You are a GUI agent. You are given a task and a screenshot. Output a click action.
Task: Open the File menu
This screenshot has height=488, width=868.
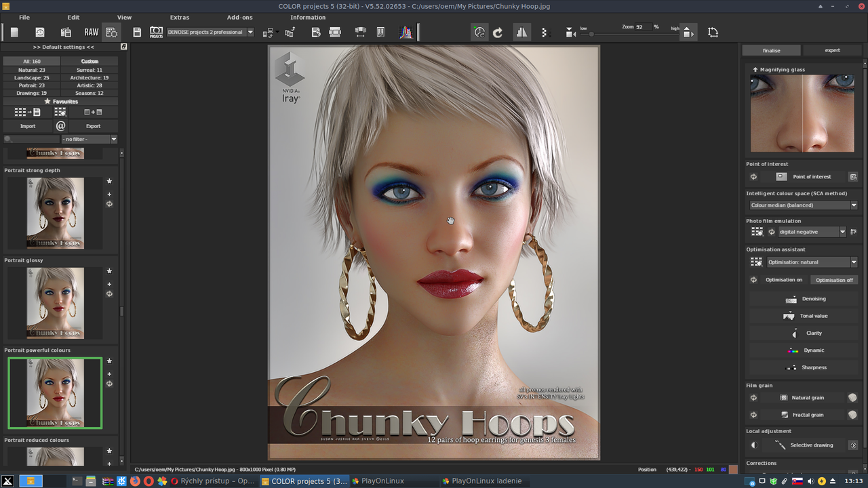click(x=24, y=17)
